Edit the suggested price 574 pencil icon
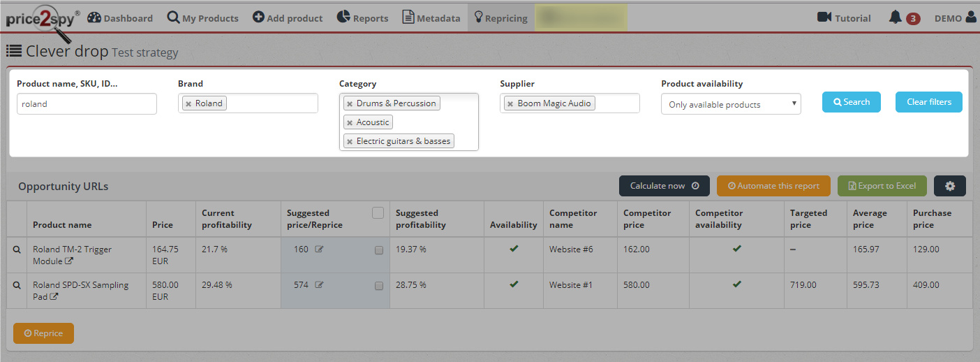Screen dimensions: 980x362 click(319, 285)
